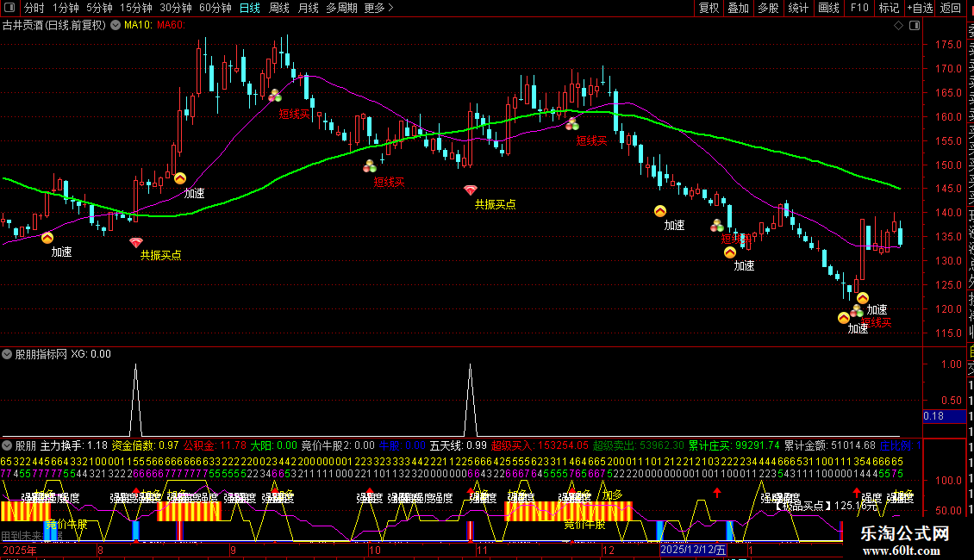Click the second XG signal spike
974x560 pixels.
coord(471,400)
